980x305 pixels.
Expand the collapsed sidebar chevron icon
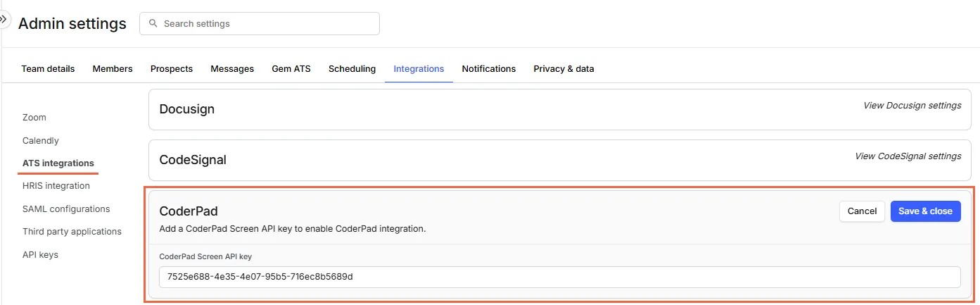4,19
